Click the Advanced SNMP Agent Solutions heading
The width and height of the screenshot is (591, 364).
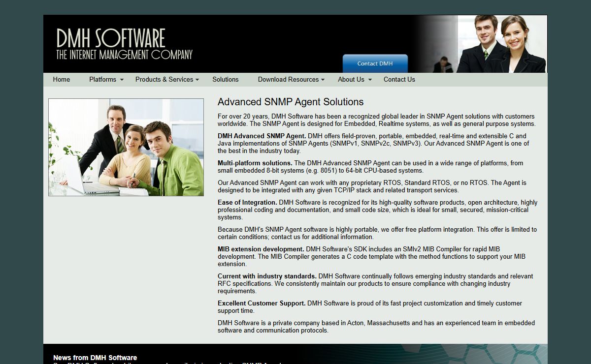point(291,102)
